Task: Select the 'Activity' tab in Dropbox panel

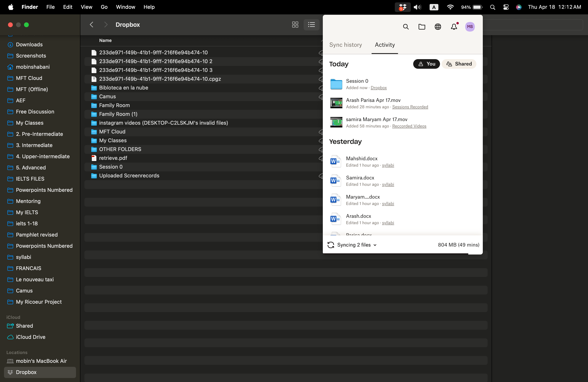Action: click(x=384, y=45)
